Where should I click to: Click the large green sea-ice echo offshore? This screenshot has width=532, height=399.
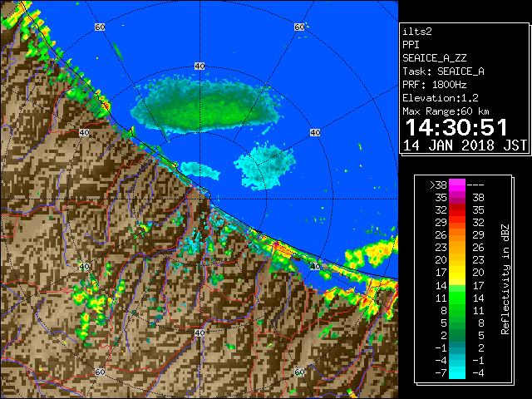pyautogui.click(x=206, y=106)
